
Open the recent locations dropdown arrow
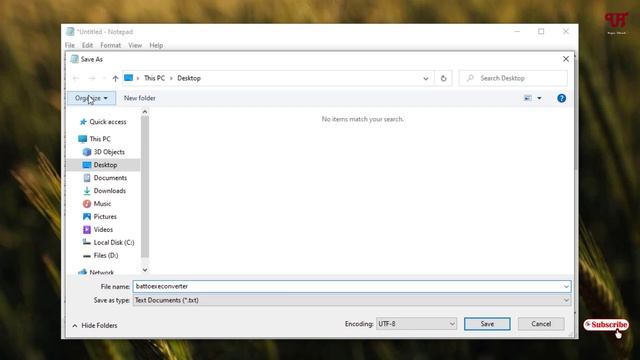pyautogui.click(x=104, y=78)
